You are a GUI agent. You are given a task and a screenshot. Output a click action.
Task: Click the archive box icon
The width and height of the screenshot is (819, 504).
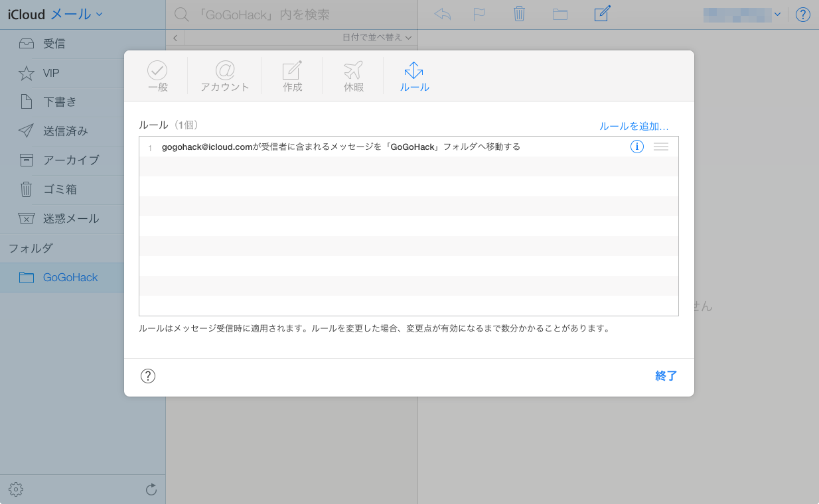click(x=26, y=160)
